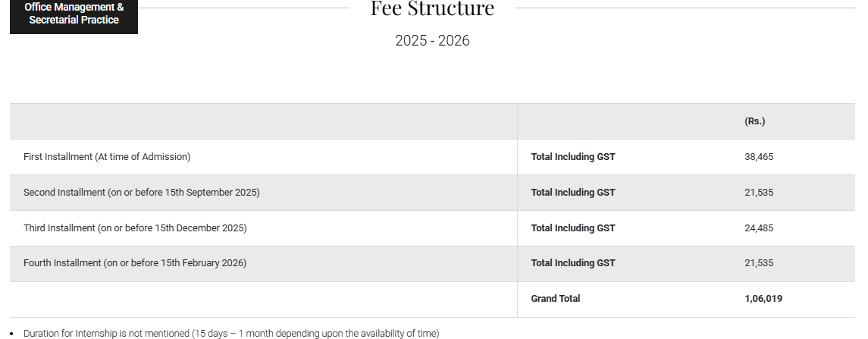Click Total Including GST in First Installment row

click(x=573, y=157)
